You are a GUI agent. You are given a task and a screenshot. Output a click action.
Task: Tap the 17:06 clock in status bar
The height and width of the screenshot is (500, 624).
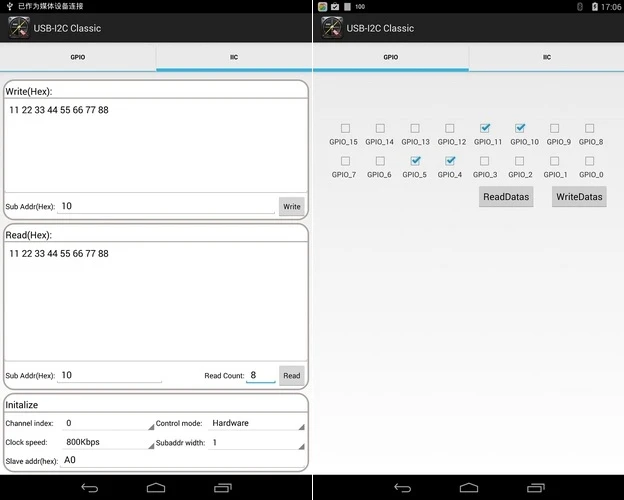[x=611, y=7]
